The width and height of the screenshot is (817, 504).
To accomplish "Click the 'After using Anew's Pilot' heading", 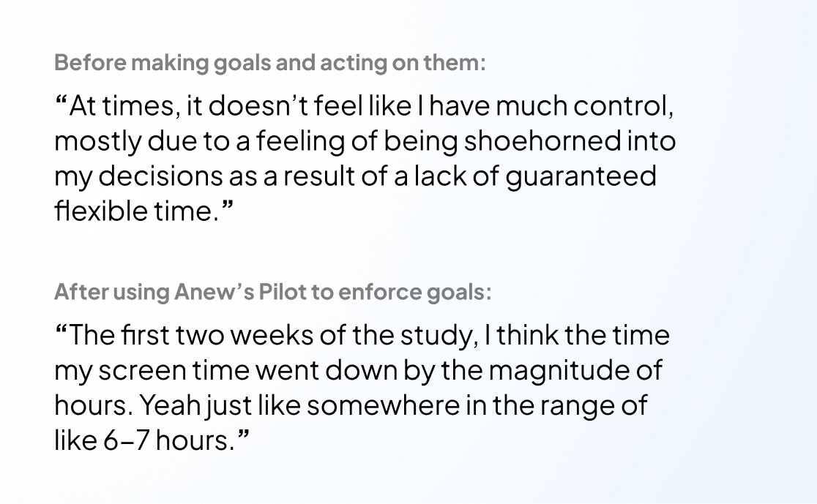I will pos(272,293).
